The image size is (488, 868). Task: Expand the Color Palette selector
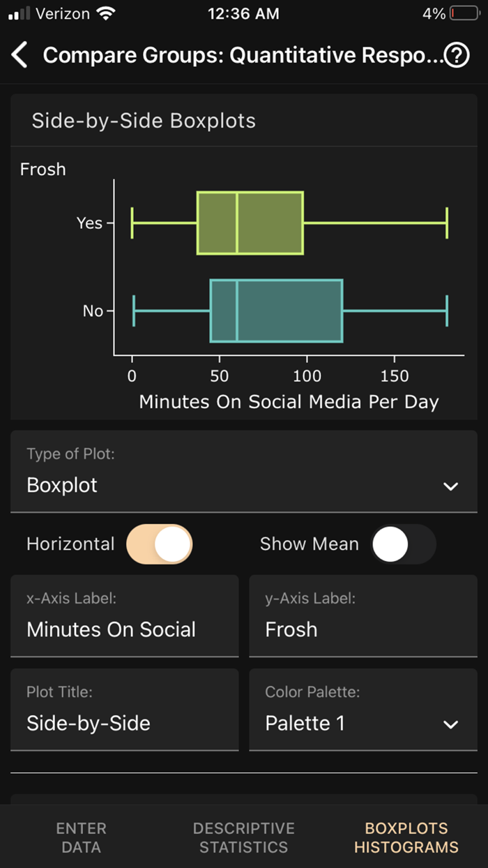tap(450, 724)
